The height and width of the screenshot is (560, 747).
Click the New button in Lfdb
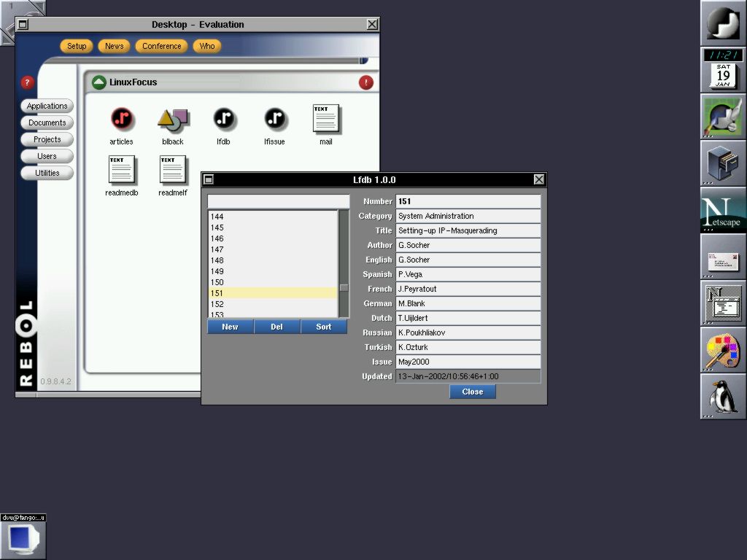[230, 327]
